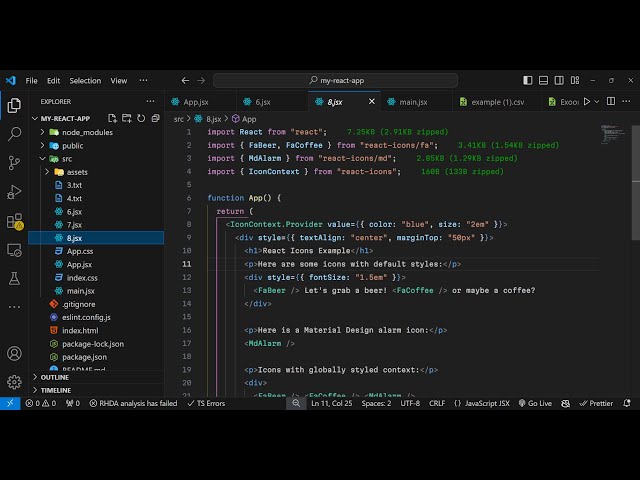Click the Refresh Explorer icon
This screenshot has height=480, width=640.
[x=140, y=118]
